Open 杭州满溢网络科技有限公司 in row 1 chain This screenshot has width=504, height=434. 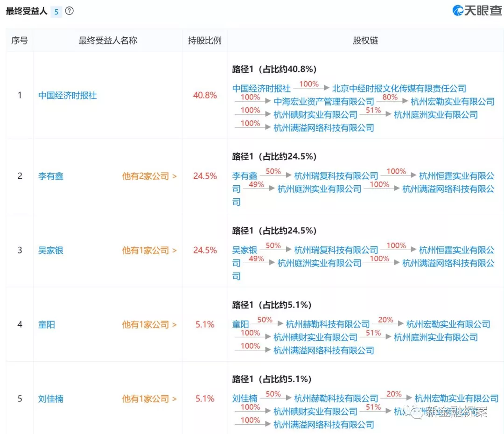(x=324, y=128)
